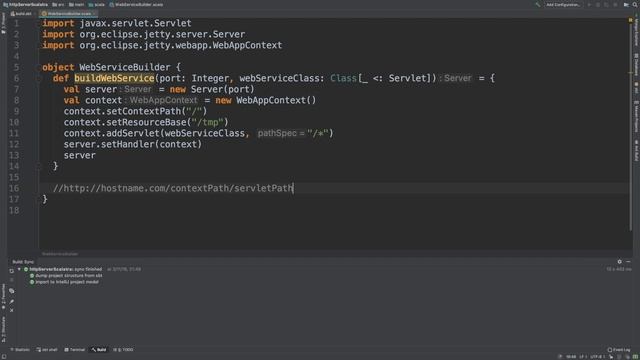Open the sbt shell tool window button
Image resolution: width=640 pixels, height=360 pixels.
point(47,350)
